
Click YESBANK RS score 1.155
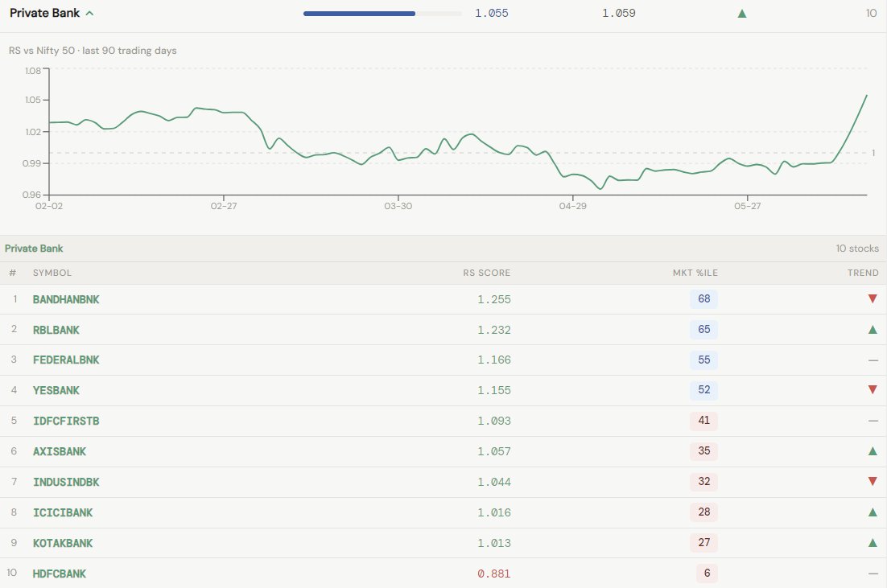(x=494, y=391)
